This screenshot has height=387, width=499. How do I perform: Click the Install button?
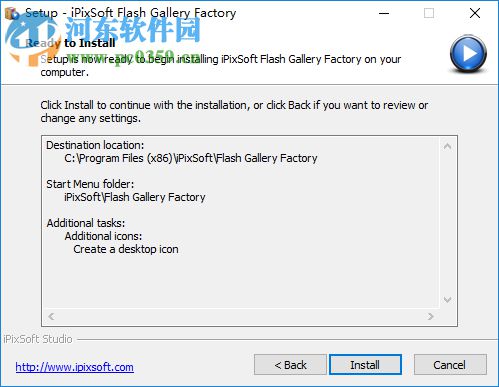click(x=365, y=365)
